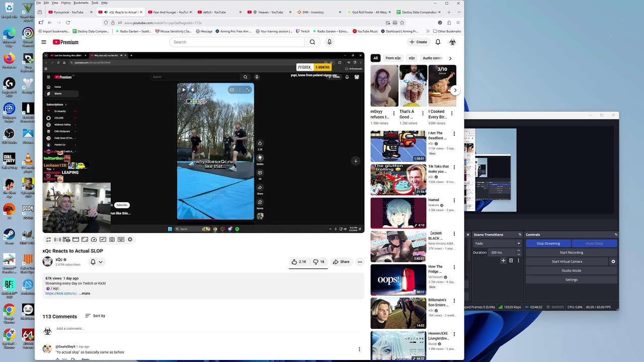Reload the page in Firefox
The image size is (644, 362).
coord(68,23)
